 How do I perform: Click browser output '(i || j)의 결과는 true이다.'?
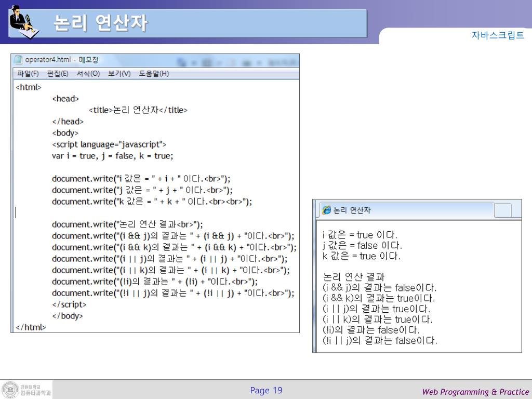(376, 309)
